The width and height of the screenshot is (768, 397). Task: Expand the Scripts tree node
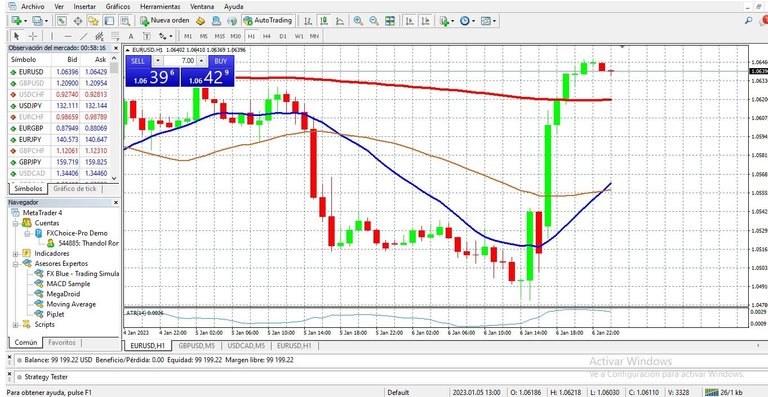(x=16, y=325)
